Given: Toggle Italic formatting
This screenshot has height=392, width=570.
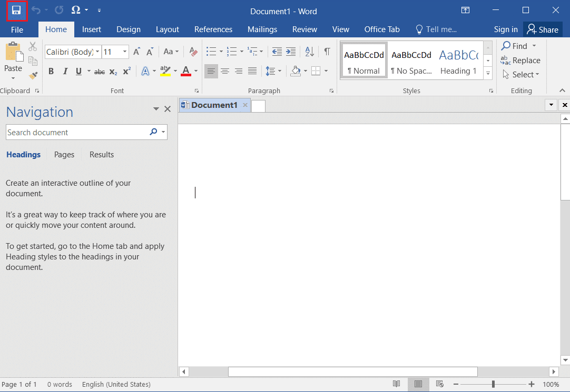Looking at the screenshot, I should [65, 71].
